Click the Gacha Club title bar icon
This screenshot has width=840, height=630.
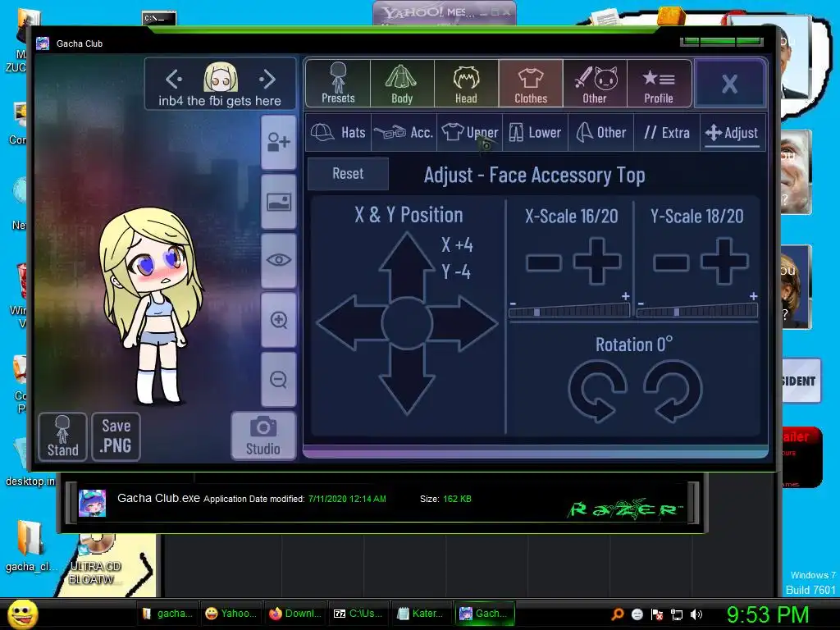click(43, 43)
